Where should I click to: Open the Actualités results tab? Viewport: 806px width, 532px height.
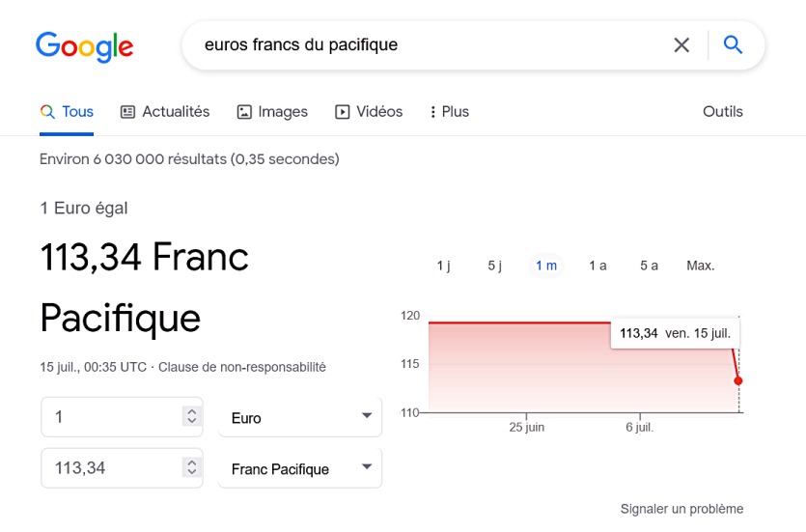pos(164,111)
